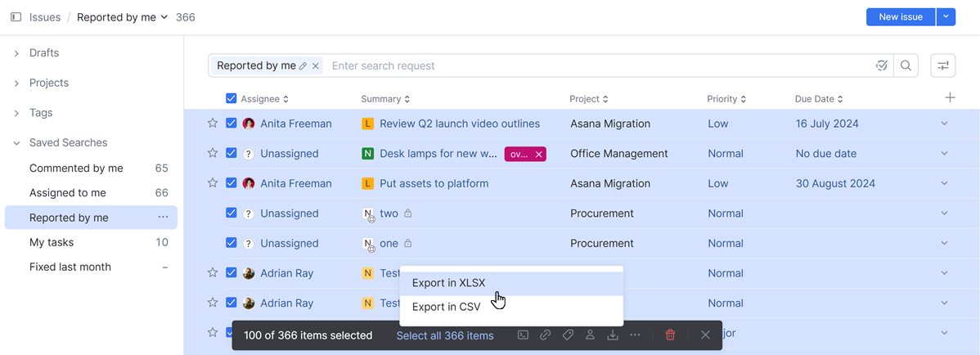This screenshot has width=980, height=355.
Task: Click the plus icon to add a column
Action: coord(950,98)
